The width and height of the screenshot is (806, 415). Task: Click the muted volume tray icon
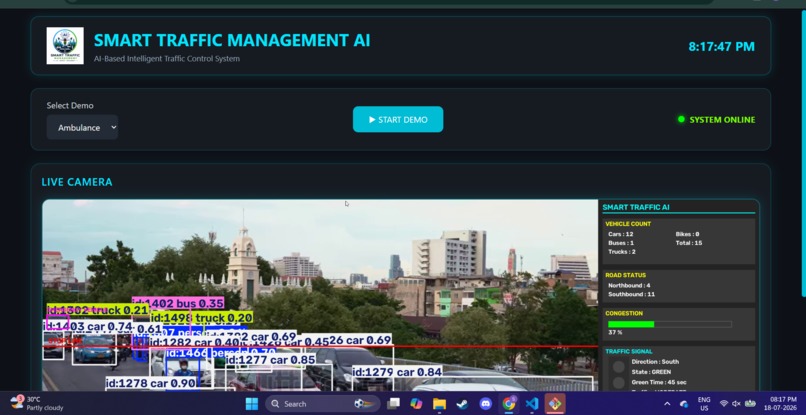point(736,404)
